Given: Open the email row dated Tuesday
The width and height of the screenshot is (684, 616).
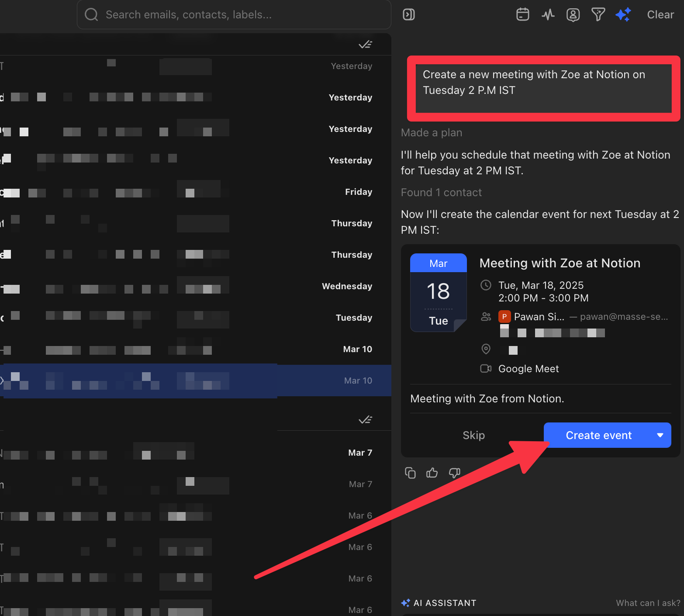Looking at the screenshot, I should 196,318.
